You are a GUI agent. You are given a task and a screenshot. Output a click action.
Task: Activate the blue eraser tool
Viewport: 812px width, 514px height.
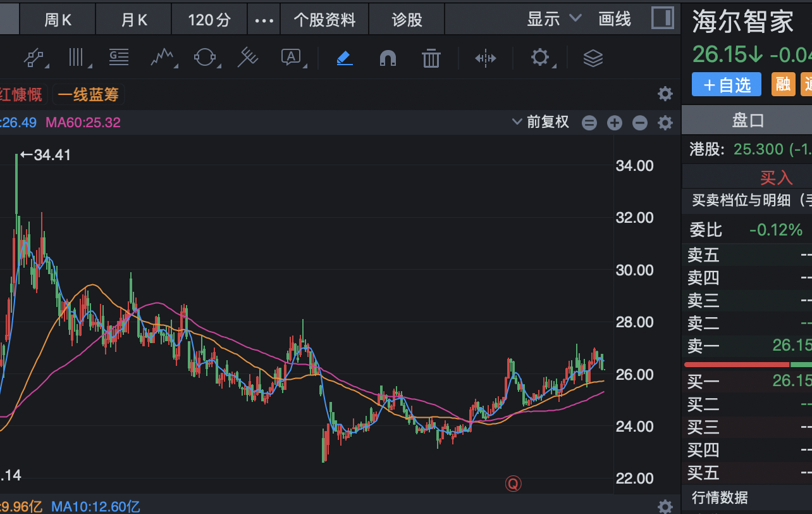(x=344, y=58)
